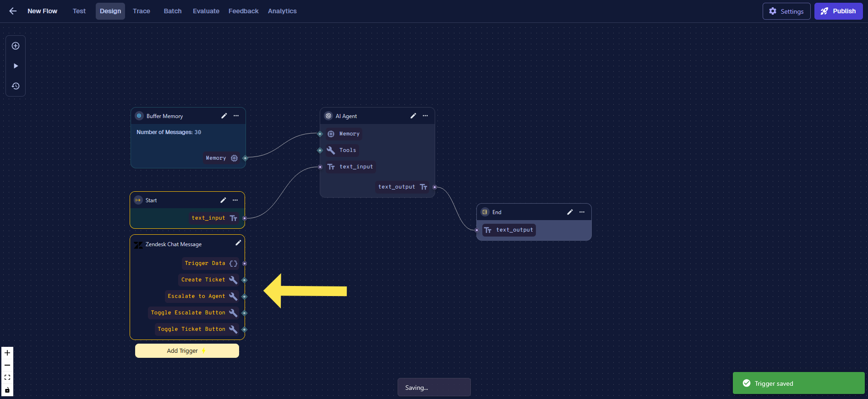The height and width of the screenshot is (399, 868).
Task: Edit the Buffer Memory node
Action: [x=224, y=116]
